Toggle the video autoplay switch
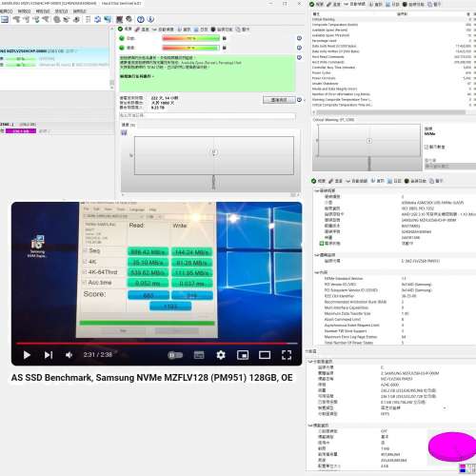 [175, 355]
